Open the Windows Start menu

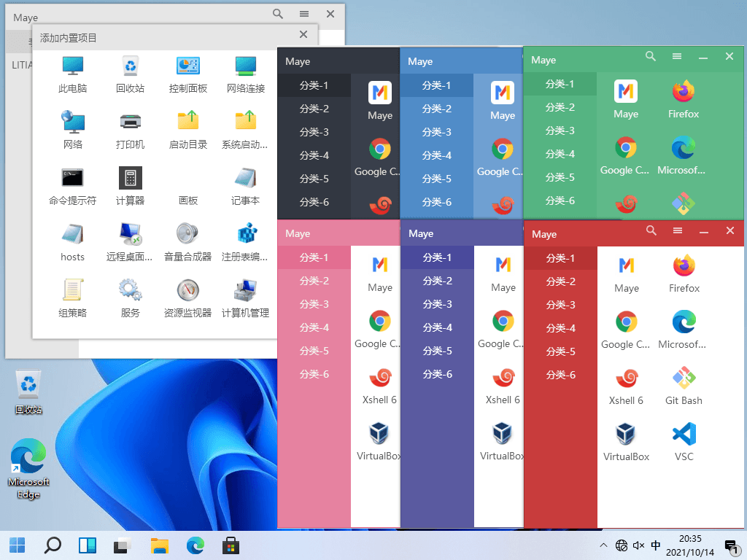18,545
